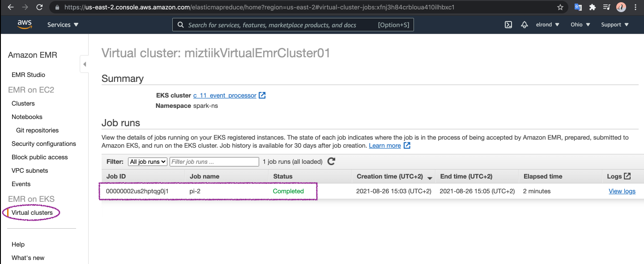Open Git repositories in sidebar
This screenshot has height=264, width=644.
click(37, 130)
